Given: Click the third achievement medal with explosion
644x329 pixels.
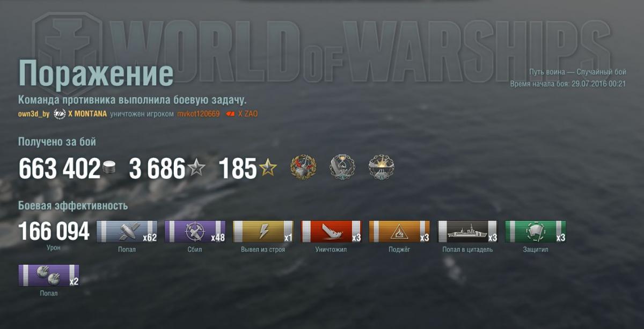Looking at the screenshot, I should pyautogui.click(x=382, y=167).
